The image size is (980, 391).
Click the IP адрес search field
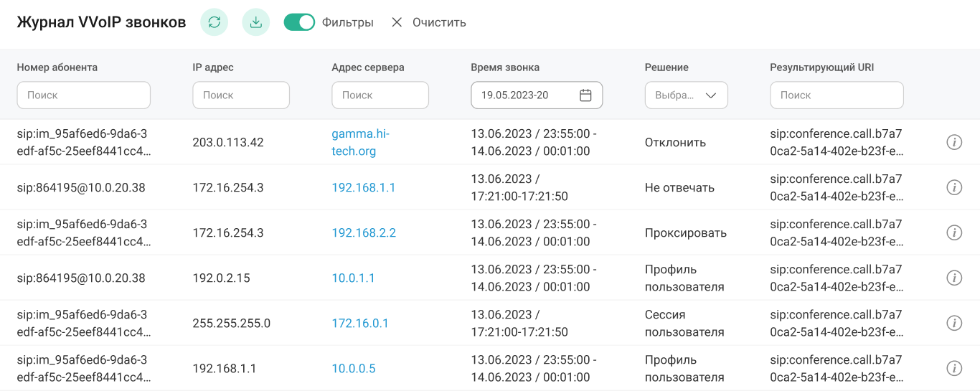click(x=240, y=95)
